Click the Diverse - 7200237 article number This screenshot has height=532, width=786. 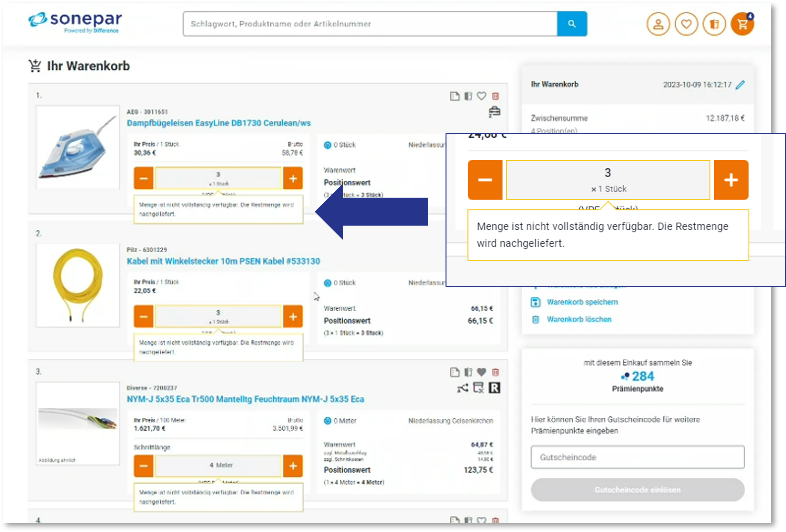tap(151, 388)
